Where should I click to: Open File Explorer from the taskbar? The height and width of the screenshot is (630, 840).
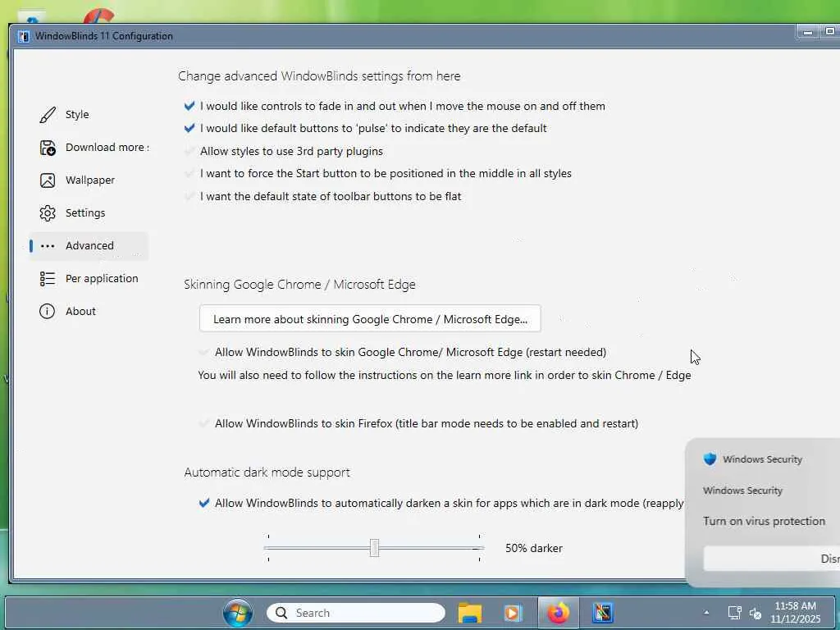pos(470,613)
